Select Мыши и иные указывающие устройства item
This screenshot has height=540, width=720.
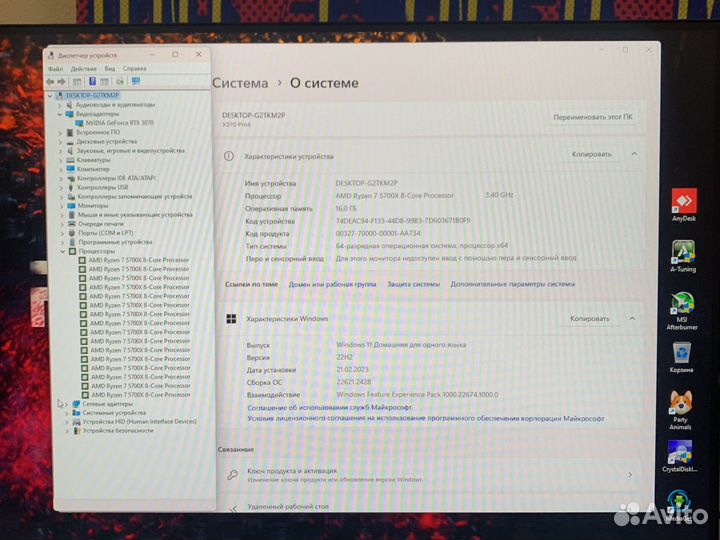(135, 215)
